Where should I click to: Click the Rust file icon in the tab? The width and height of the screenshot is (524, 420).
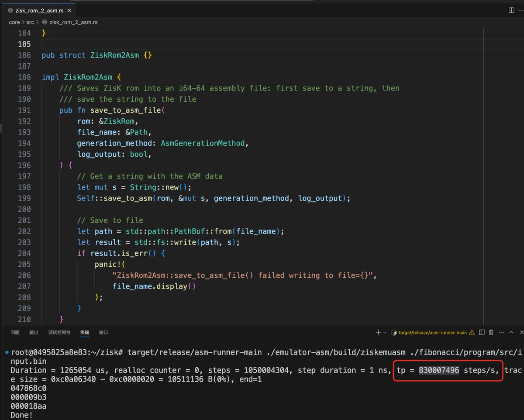[x=10, y=10]
